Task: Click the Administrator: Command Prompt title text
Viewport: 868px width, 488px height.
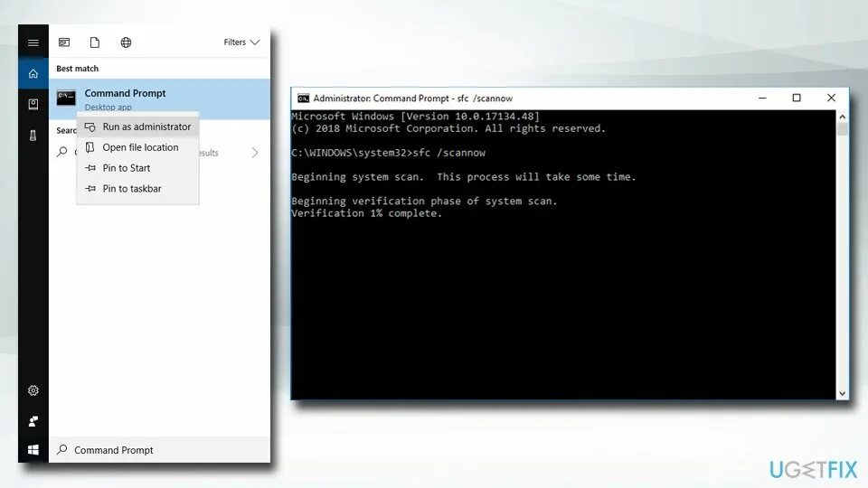Action: pos(413,99)
